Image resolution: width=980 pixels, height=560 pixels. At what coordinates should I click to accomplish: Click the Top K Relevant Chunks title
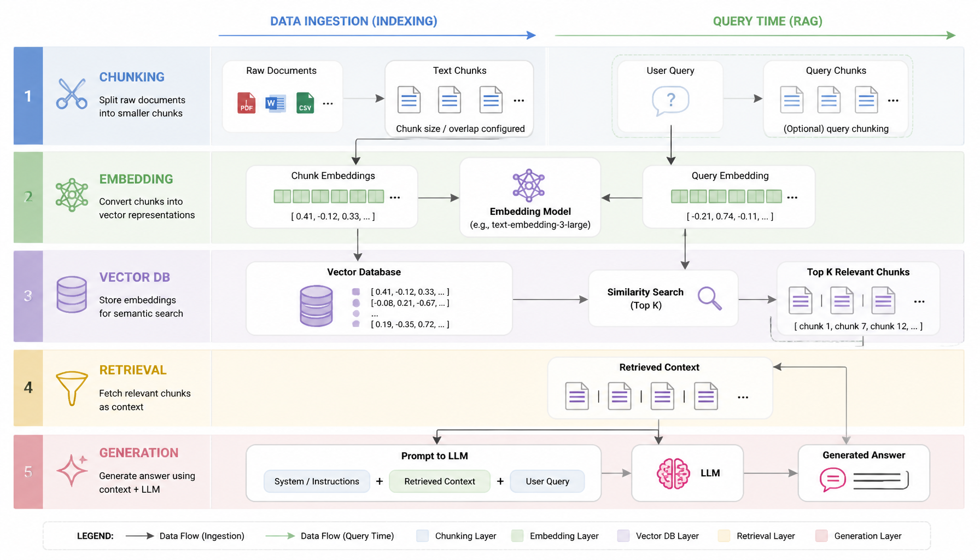click(x=858, y=272)
